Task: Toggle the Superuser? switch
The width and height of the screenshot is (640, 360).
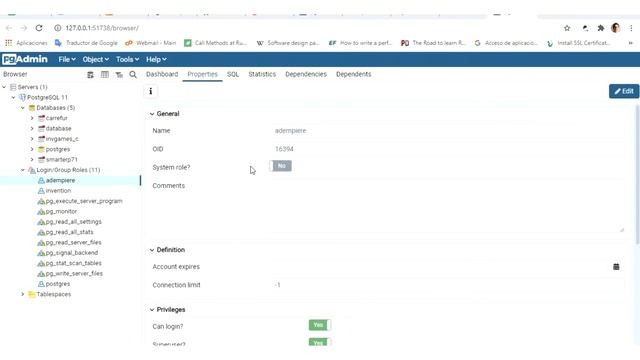Action: [x=320, y=342]
